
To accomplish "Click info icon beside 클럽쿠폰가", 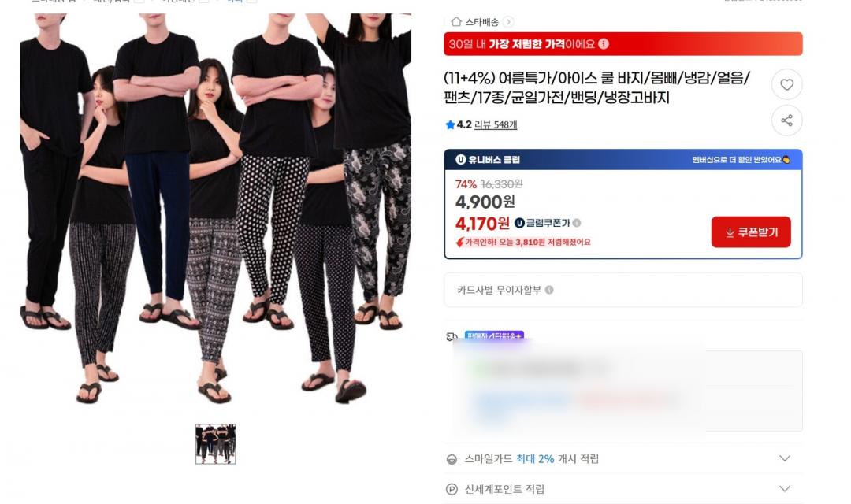I will pos(577,223).
